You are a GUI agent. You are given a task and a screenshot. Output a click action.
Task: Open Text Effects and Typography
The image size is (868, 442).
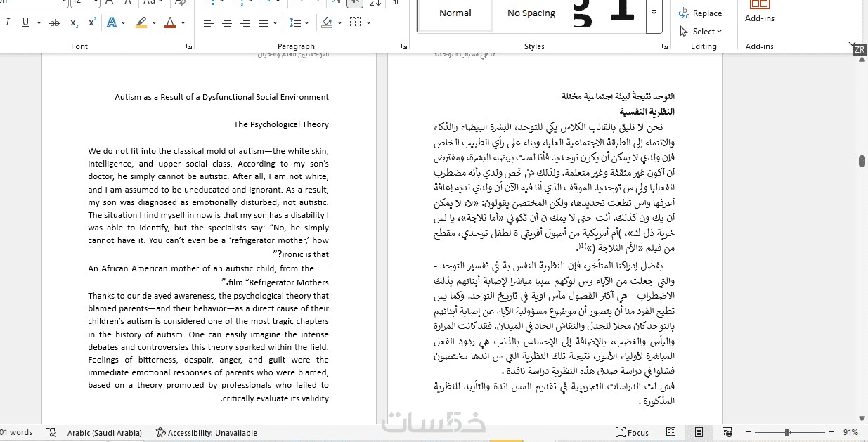pos(111,22)
